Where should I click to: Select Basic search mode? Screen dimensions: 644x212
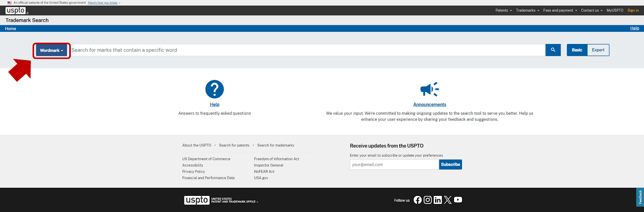point(577,50)
